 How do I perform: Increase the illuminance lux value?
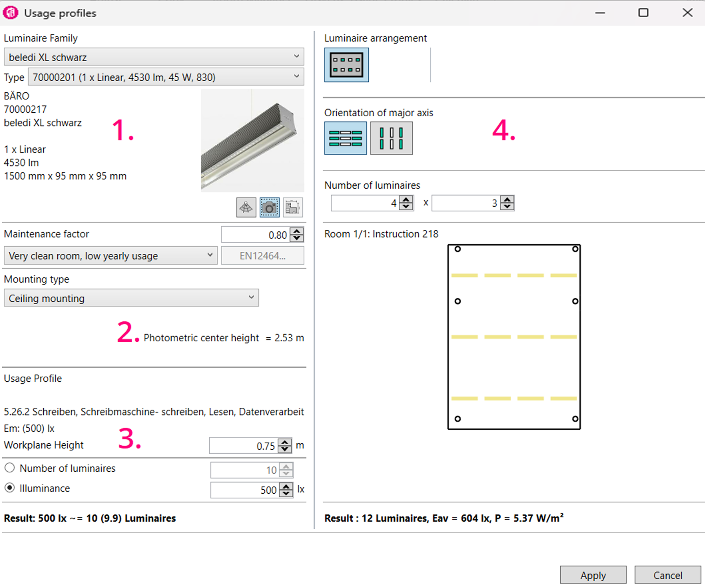286,486
